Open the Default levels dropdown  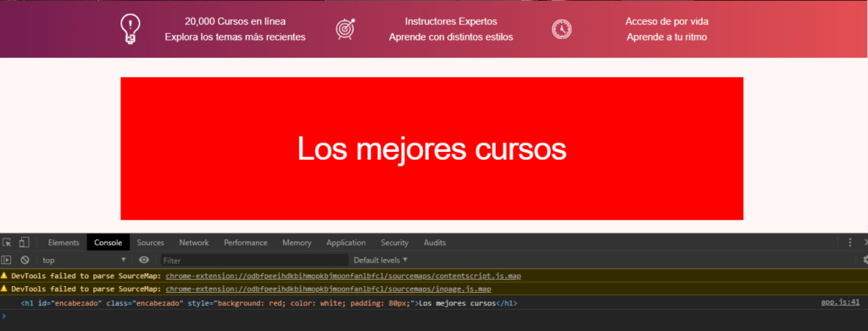click(x=381, y=260)
